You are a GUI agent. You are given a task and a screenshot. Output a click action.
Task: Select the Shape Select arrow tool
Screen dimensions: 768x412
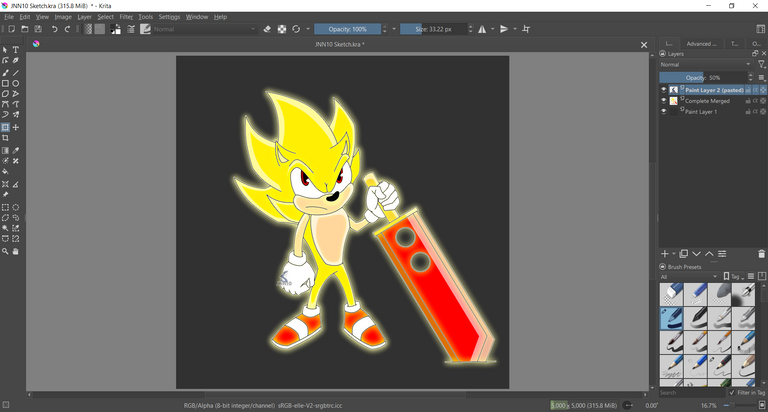click(5, 49)
